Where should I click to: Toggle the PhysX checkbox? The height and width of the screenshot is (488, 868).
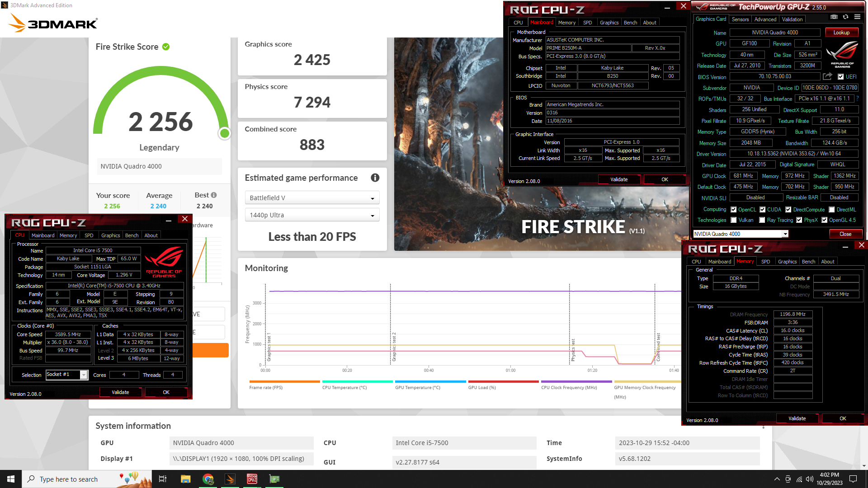(799, 220)
